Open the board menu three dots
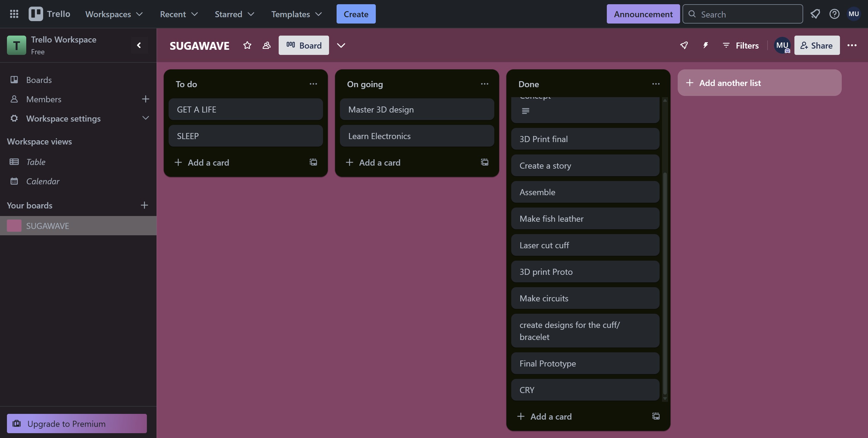The height and width of the screenshot is (438, 868). tap(851, 45)
